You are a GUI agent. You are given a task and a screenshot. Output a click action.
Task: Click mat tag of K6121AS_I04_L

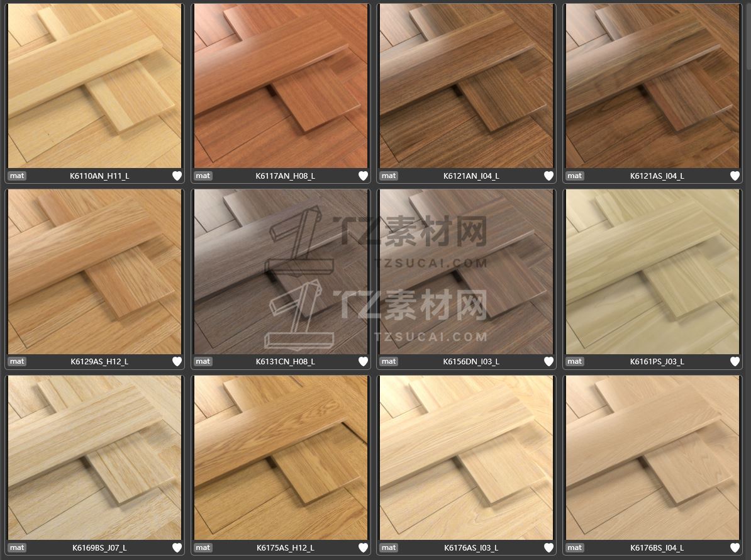(x=574, y=176)
